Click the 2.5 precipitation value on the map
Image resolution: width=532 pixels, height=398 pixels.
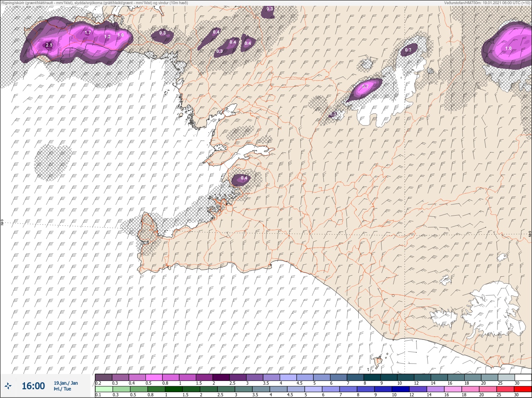click(x=49, y=45)
